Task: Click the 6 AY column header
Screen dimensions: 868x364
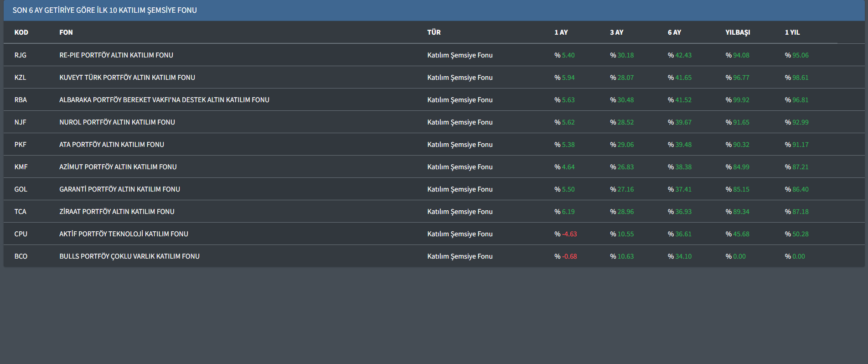Action: 674,32
